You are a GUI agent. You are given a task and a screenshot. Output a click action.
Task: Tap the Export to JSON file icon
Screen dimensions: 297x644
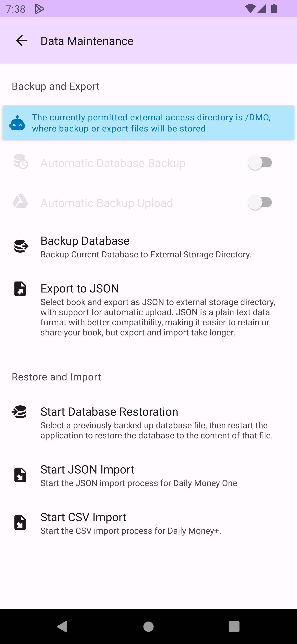(20, 289)
